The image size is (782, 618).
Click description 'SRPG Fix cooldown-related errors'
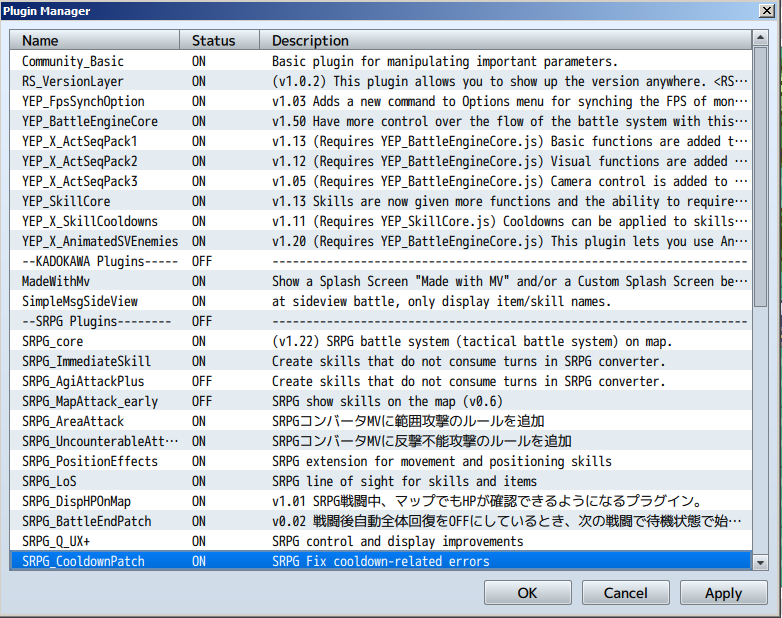pos(381,561)
